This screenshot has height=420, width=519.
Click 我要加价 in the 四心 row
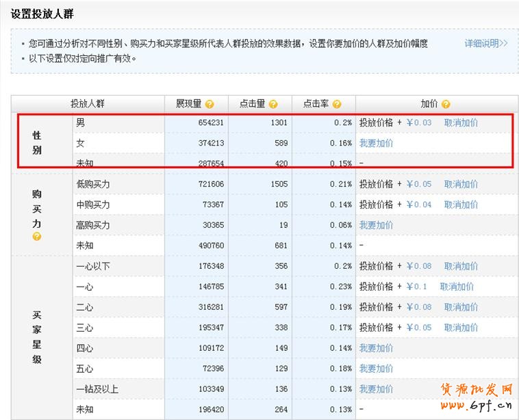(376, 349)
